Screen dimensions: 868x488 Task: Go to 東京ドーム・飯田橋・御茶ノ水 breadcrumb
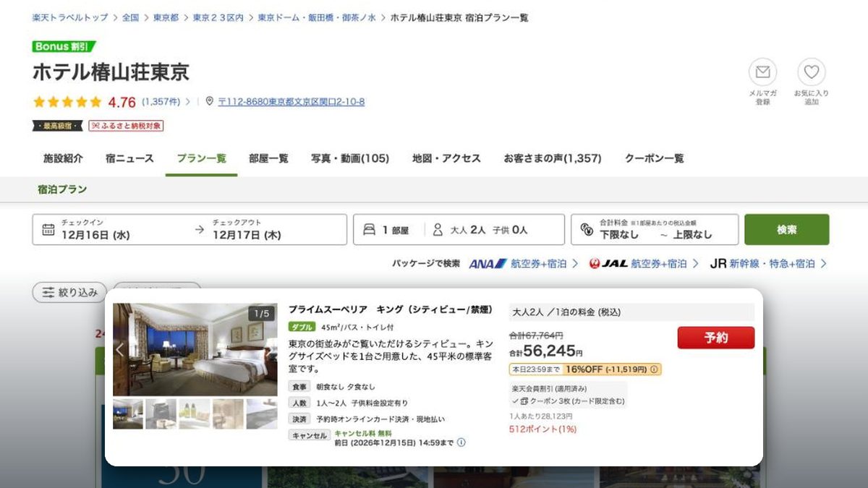coord(317,17)
